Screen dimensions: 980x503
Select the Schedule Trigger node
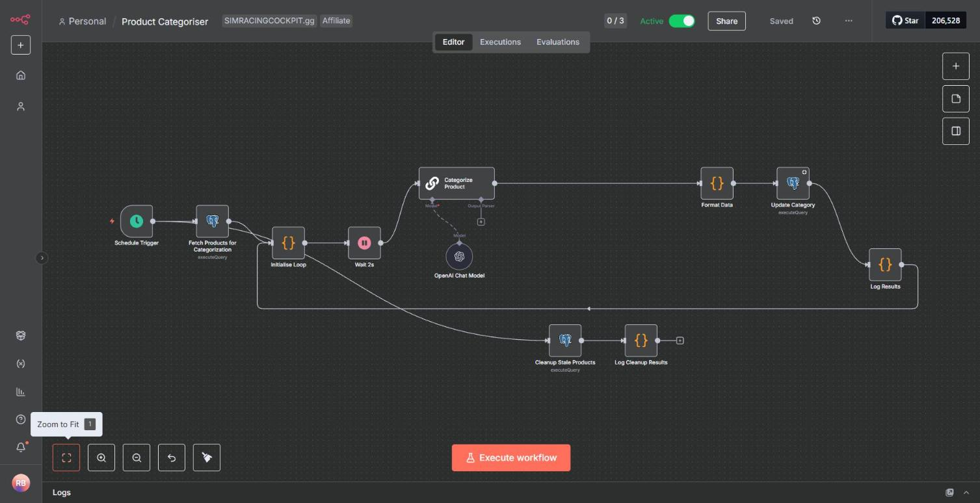[137, 222]
